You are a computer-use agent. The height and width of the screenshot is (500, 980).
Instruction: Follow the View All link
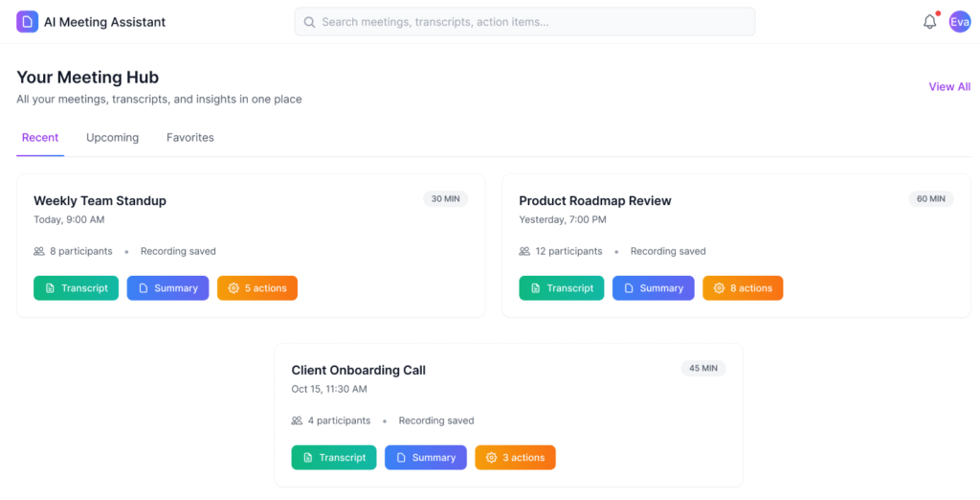(948, 86)
